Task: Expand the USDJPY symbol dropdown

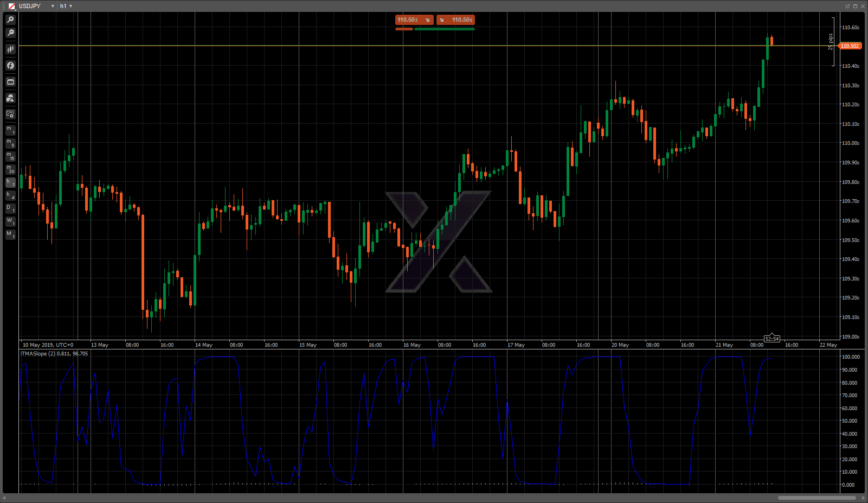Action: (53, 7)
